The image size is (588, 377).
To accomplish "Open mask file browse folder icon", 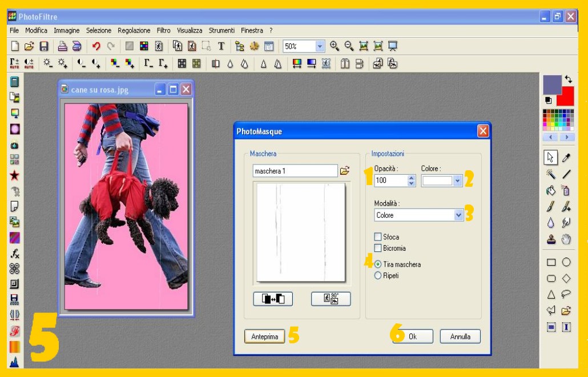I will [345, 170].
